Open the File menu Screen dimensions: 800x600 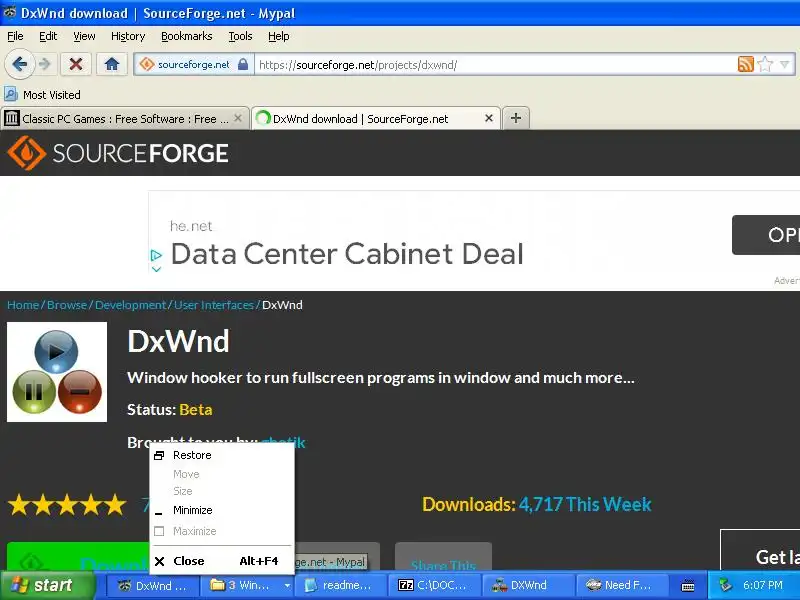pyautogui.click(x=15, y=36)
